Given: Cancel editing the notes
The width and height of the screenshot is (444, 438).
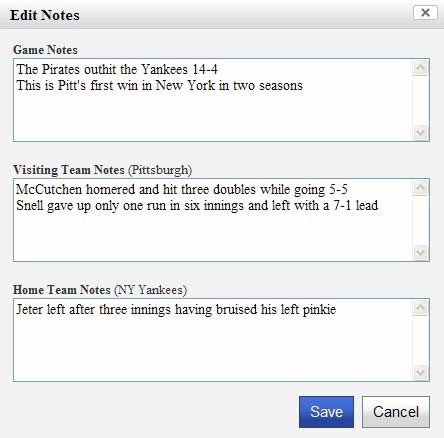Looking at the screenshot, I should (396, 412).
